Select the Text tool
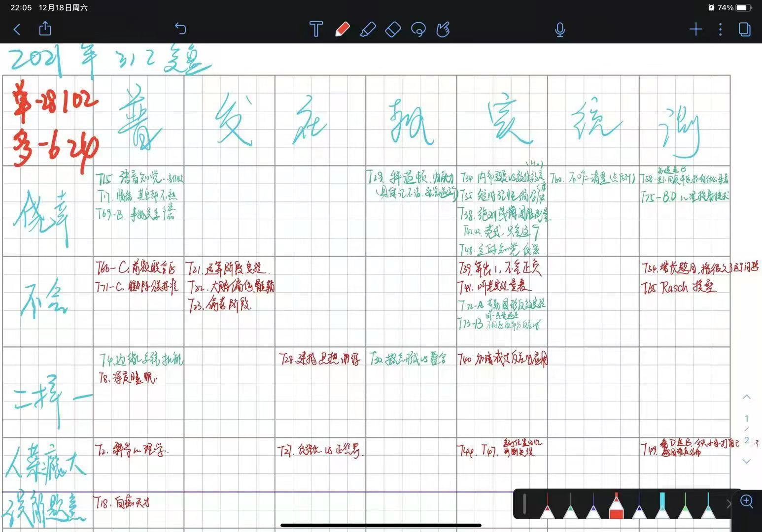762x532 pixels. click(316, 29)
